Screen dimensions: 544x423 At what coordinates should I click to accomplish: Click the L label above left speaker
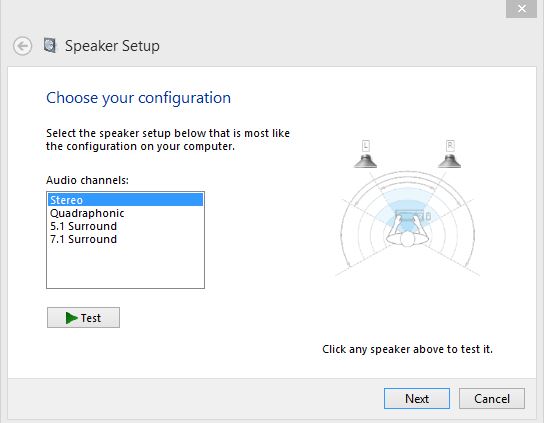click(366, 146)
